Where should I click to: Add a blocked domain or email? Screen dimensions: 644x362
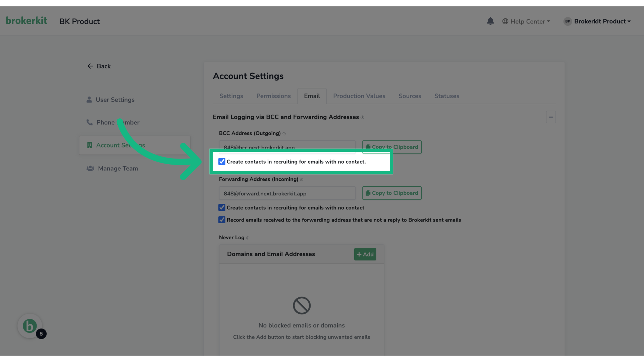tap(365, 254)
